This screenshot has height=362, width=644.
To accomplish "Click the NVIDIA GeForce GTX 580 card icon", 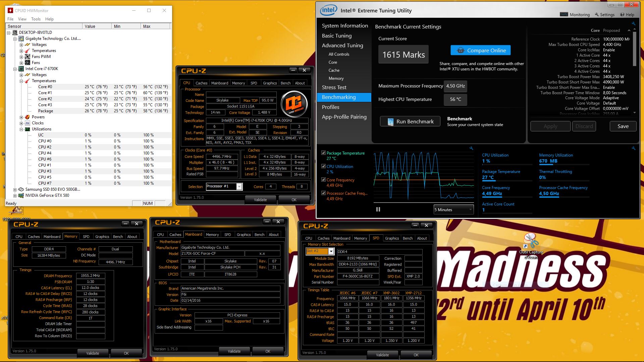I will point(21,195).
